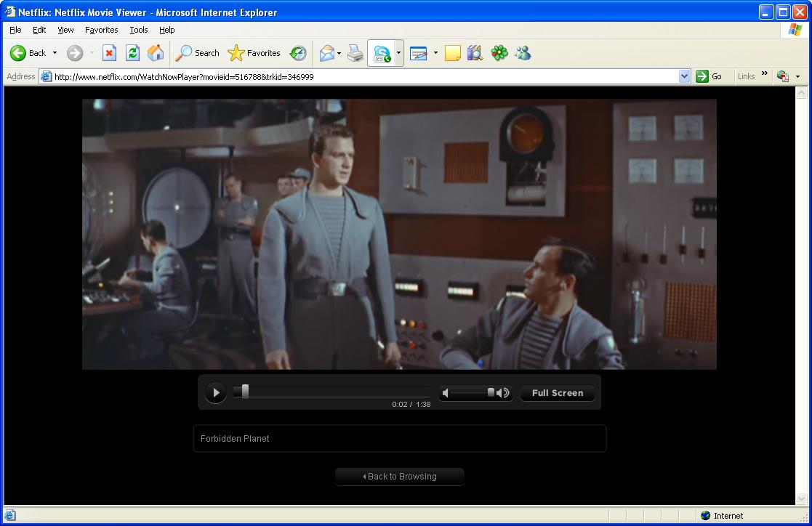812x526 pixels.
Task: Open the Tools menu
Action: [x=138, y=30]
